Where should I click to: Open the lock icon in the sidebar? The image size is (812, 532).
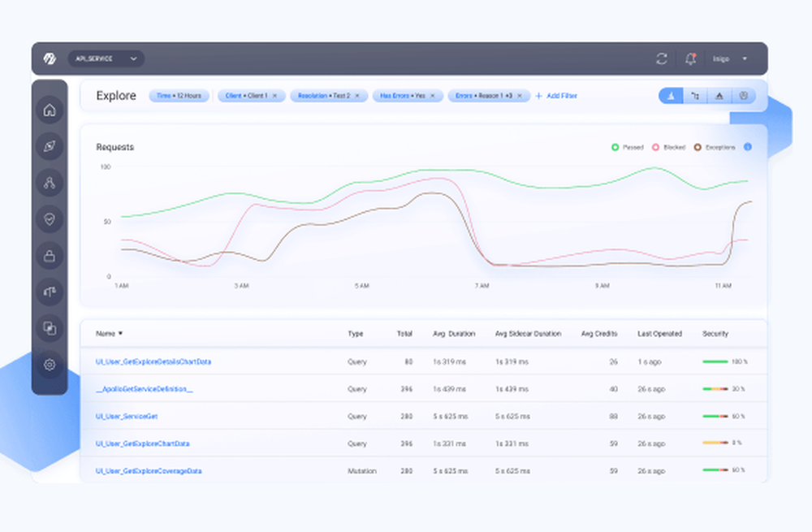pos(50,255)
